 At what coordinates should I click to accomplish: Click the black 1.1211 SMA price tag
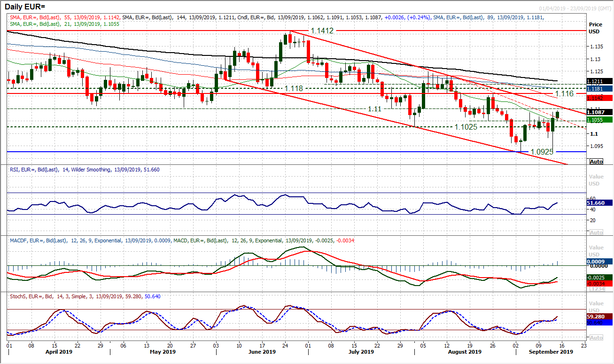click(600, 81)
